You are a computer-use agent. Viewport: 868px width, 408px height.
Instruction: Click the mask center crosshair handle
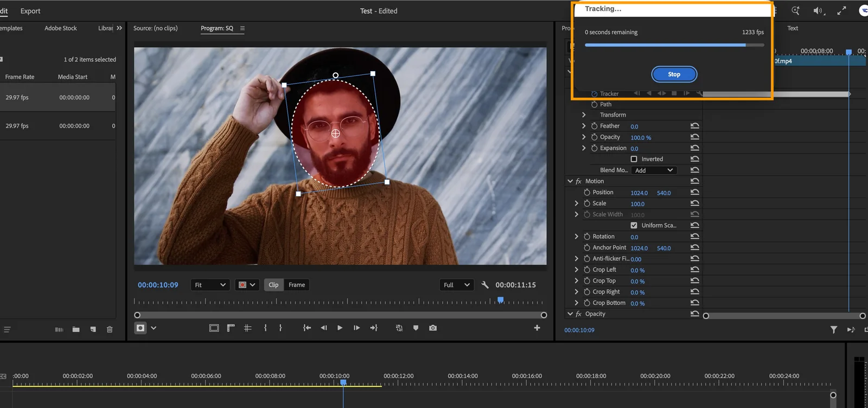point(335,133)
